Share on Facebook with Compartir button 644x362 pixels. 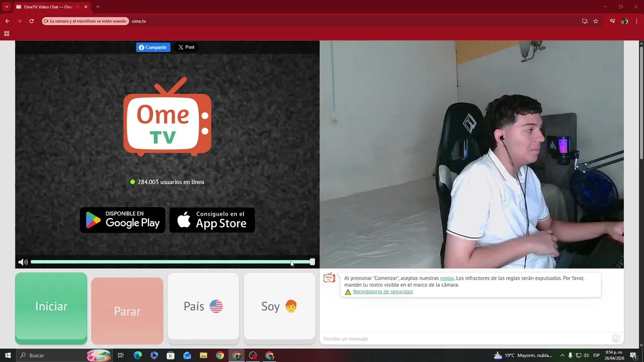pyautogui.click(x=153, y=47)
